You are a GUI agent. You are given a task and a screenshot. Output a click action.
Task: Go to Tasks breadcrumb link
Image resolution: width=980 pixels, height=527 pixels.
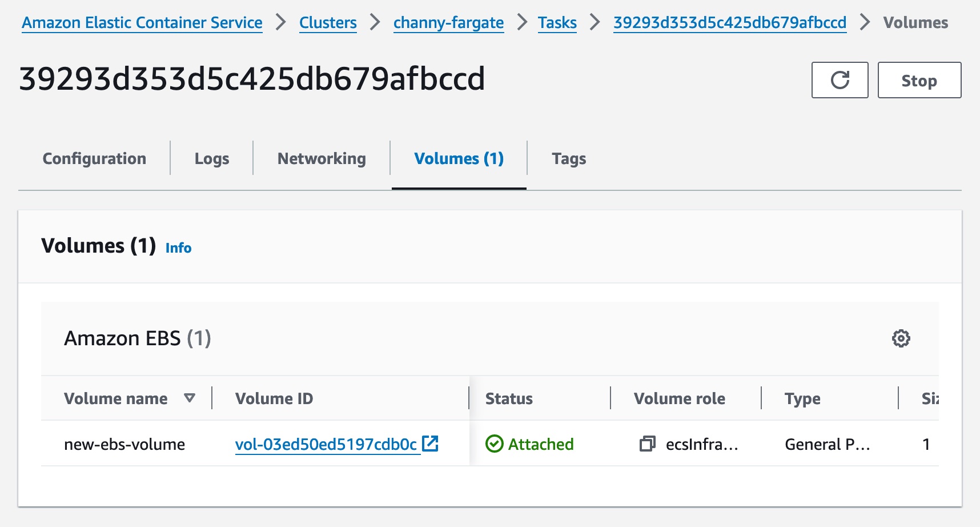point(557,23)
